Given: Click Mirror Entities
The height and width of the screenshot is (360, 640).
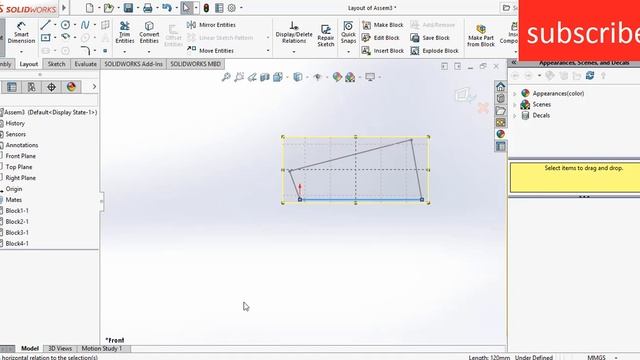Looking at the screenshot, I should coord(211,25).
